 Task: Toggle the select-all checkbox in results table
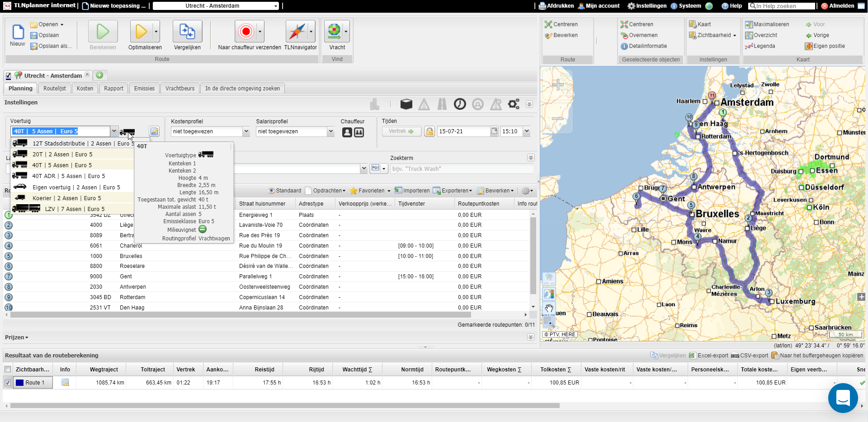pos(8,369)
